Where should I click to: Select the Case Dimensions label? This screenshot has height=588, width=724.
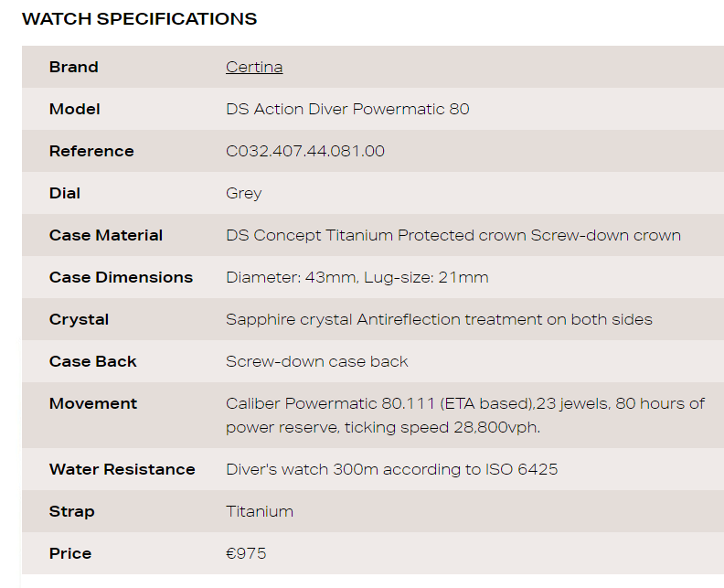tap(121, 277)
